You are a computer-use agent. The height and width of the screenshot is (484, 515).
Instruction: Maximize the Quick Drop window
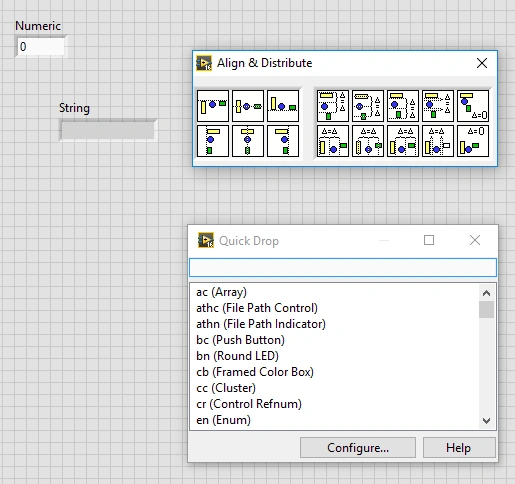(429, 240)
